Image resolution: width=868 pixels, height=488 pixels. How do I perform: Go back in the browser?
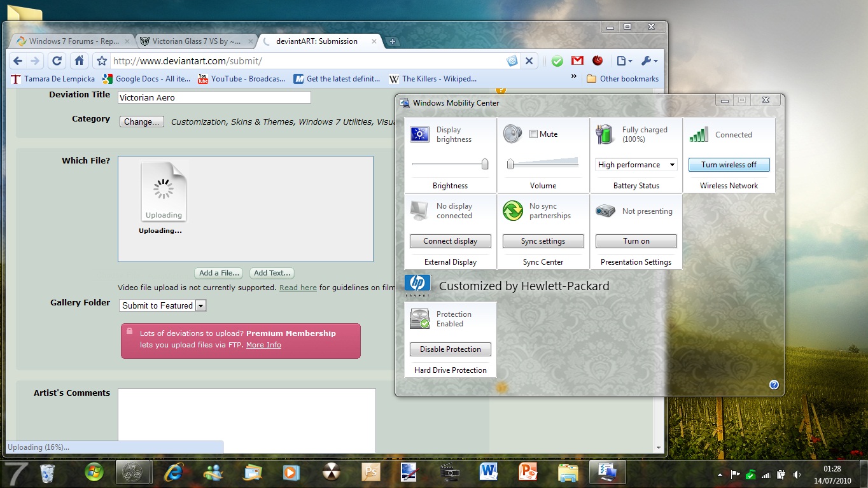point(18,61)
